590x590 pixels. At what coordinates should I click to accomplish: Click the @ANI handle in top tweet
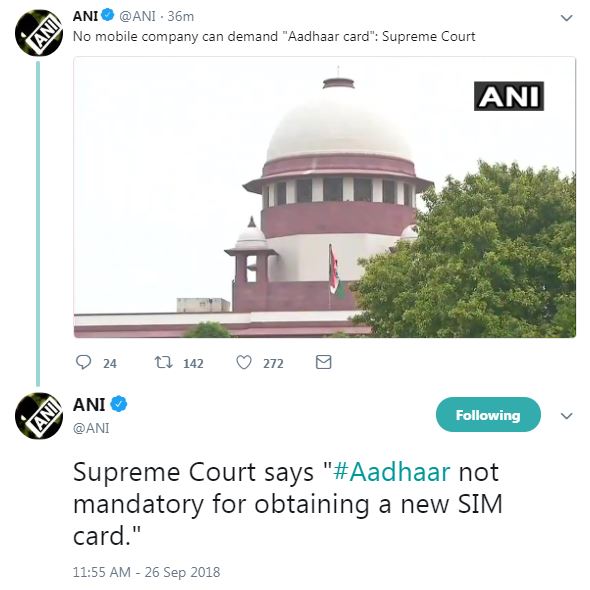click(137, 16)
